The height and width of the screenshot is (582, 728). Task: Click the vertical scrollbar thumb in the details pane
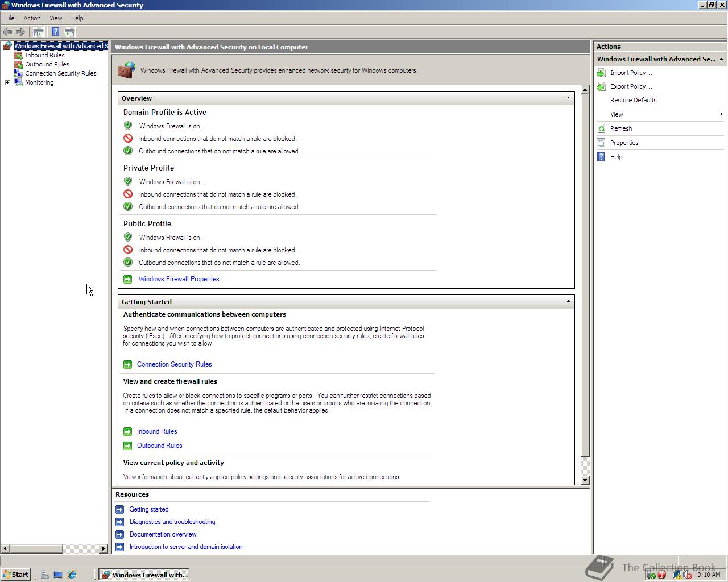pos(585,276)
